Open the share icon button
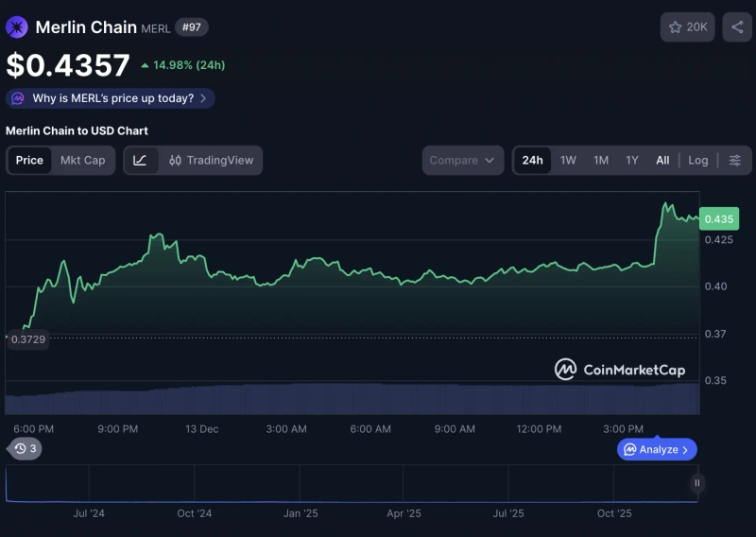 tap(737, 27)
